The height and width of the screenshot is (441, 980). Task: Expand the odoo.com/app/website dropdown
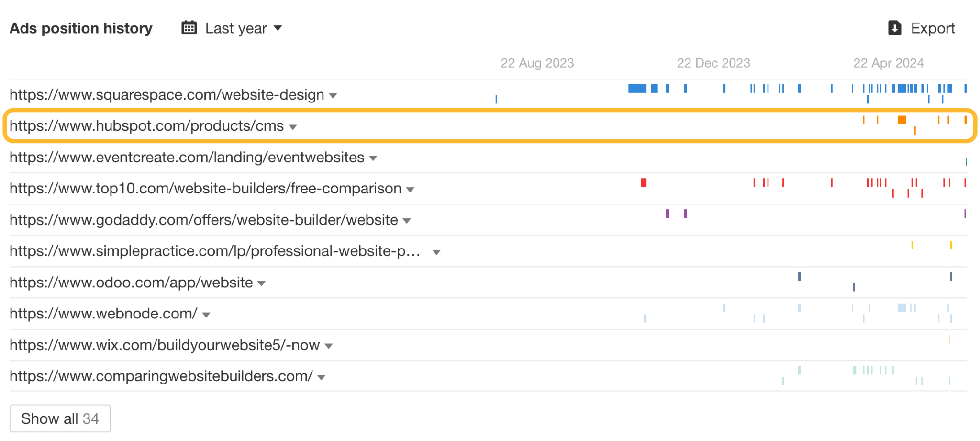click(x=261, y=283)
